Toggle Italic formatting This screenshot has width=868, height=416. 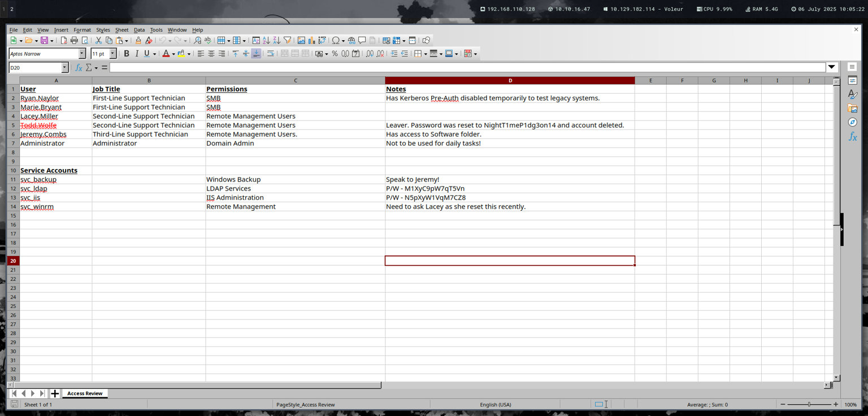click(x=136, y=54)
